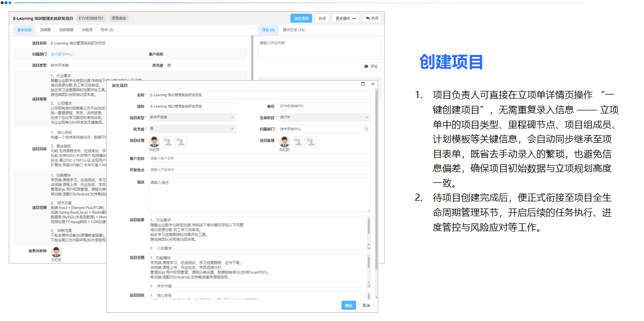Viewport: 644px width, 321px height.
Task: Open the 更多操作 ellipsis menu
Action: 355,18
